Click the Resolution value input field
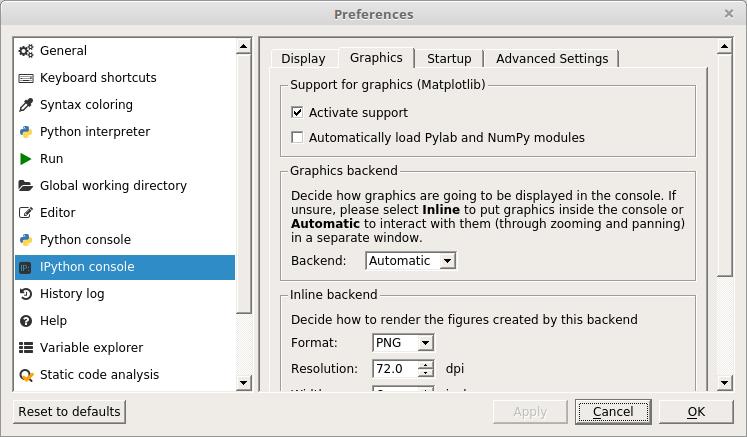 (x=395, y=369)
